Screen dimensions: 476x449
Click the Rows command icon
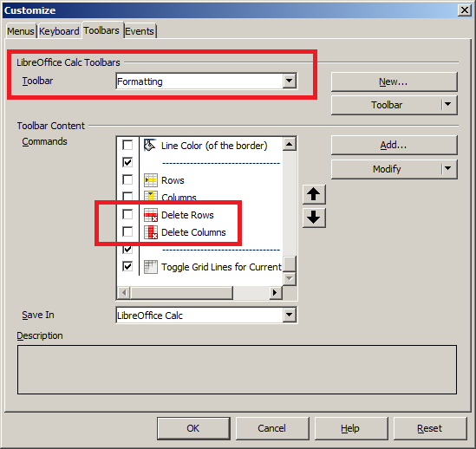pyautogui.click(x=151, y=179)
